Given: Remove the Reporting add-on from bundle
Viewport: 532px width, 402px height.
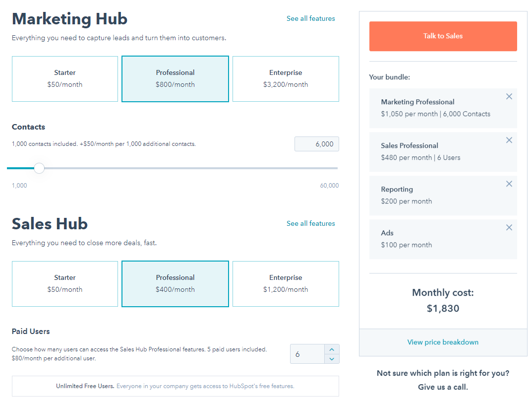Looking at the screenshot, I should [x=509, y=184].
